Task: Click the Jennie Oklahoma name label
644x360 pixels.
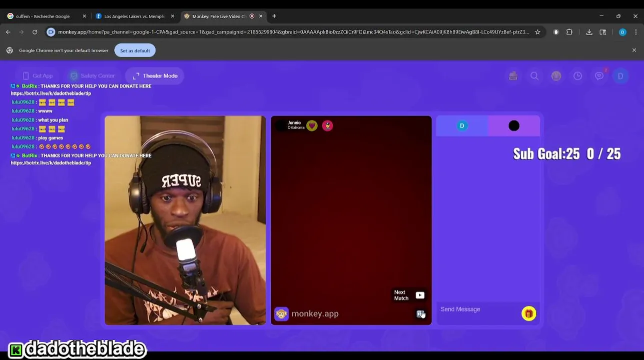Action: tap(295, 125)
